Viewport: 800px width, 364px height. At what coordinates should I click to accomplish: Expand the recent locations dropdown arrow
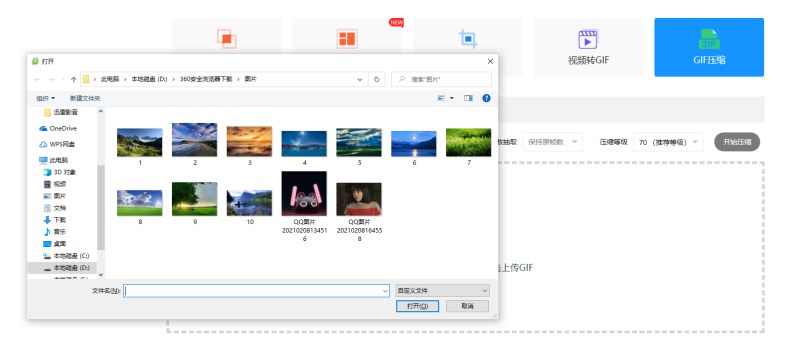coord(63,80)
